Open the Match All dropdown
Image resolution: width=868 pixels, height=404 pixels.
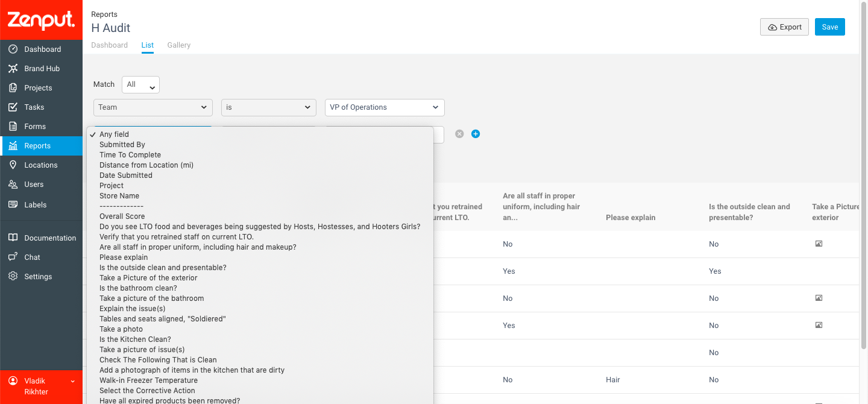(140, 84)
